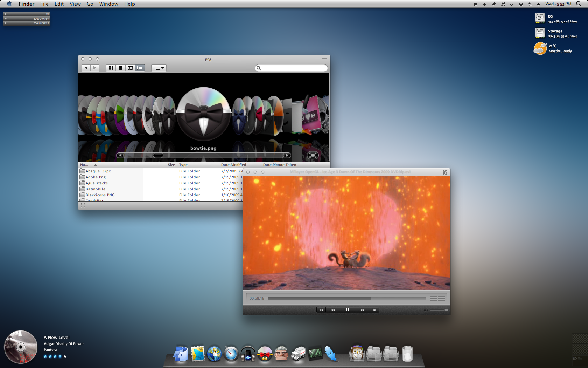This screenshot has width=588, height=368.
Task: Skip to next track in MPlayer
Action: coord(375,310)
